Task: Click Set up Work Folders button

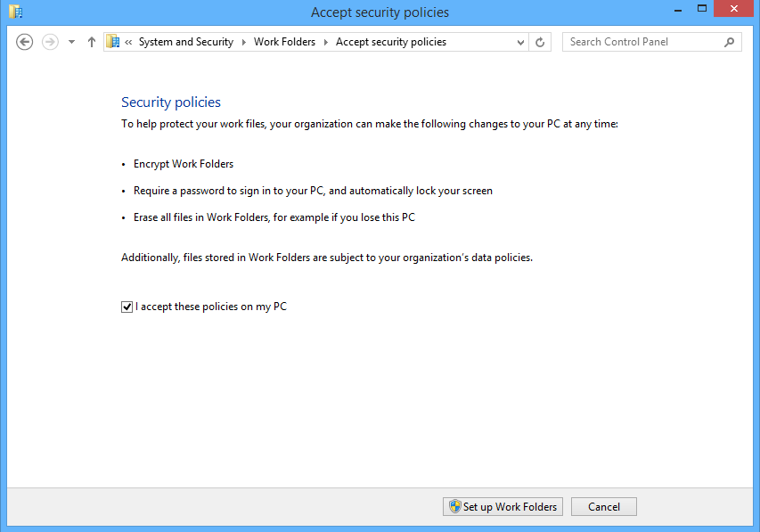Action: (503, 507)
